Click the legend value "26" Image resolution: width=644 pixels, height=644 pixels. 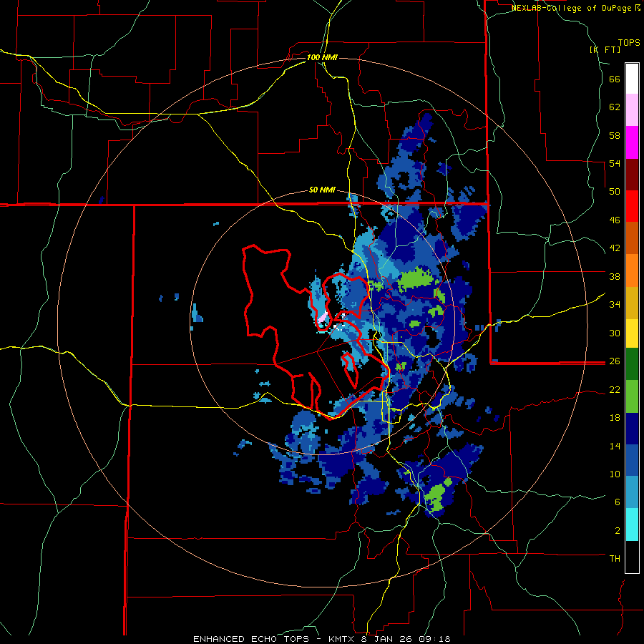(x=615, y=361)
